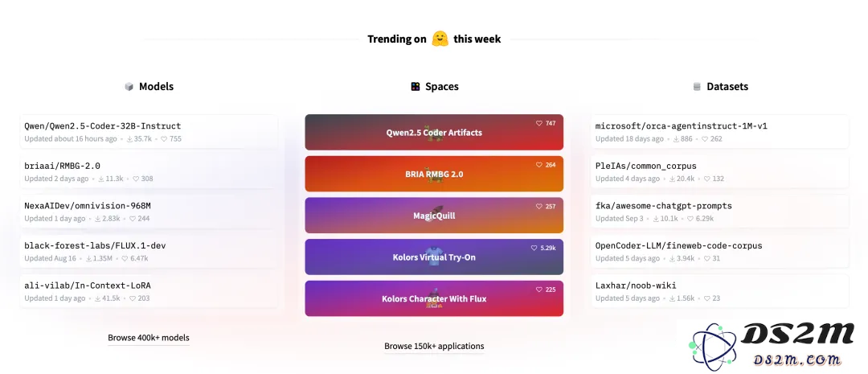868x374 pixels.
Task: Click heart icon on BRIA RMBG 2.0 card
Action: coord(539,165)
